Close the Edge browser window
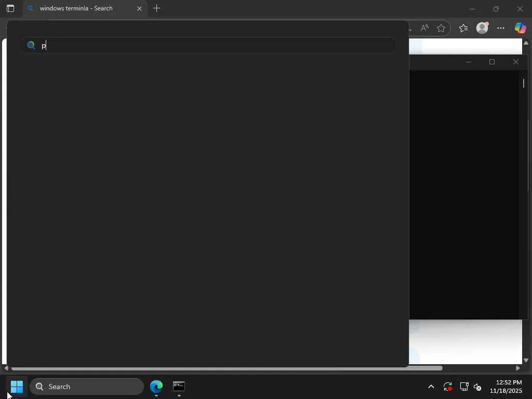 (520, 9)
